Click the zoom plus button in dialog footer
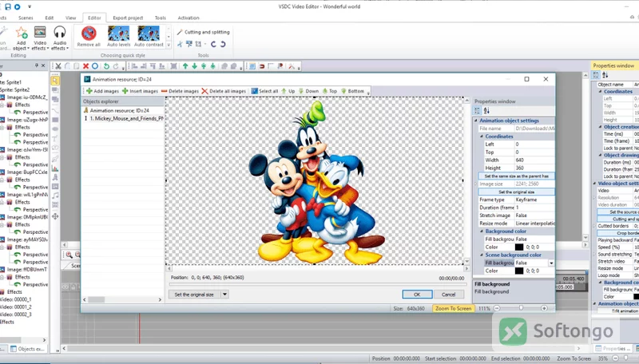Viewport: 639px width, 364px height. point(544,308)
